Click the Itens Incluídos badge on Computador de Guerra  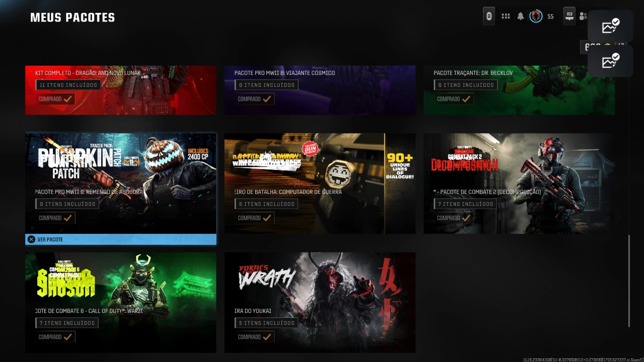coord(266,204)
